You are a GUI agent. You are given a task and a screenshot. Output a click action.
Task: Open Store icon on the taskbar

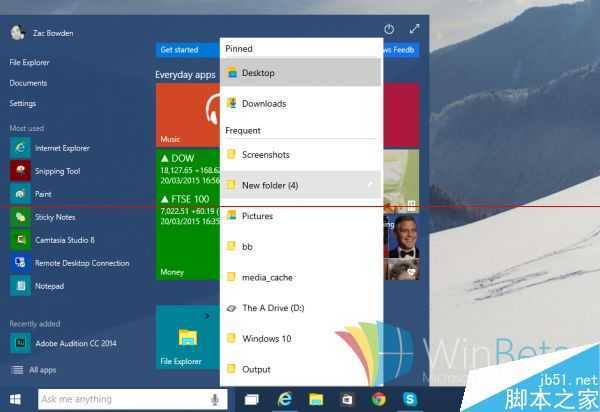347,400
